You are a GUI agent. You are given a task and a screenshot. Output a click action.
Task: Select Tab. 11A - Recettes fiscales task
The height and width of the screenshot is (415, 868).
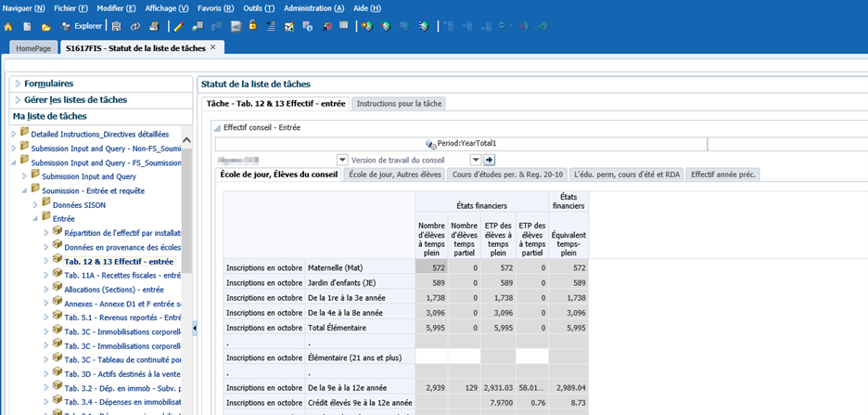[121, 276]
